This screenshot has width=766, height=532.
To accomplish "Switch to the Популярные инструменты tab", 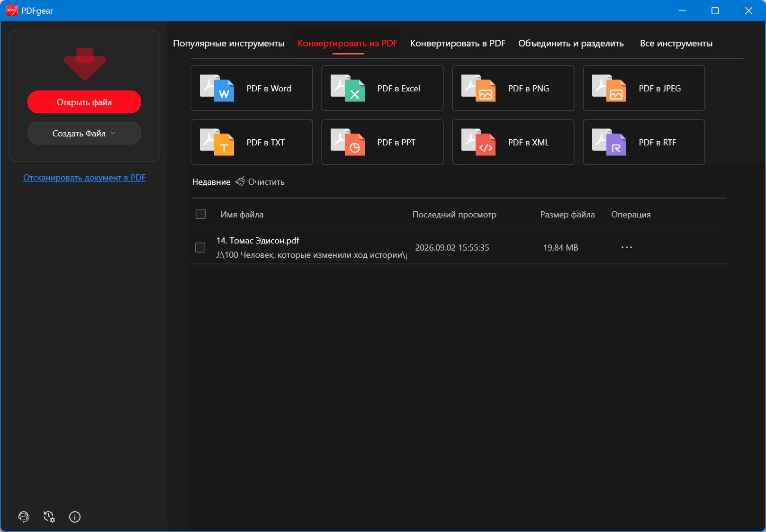I will tap(229, 43).
